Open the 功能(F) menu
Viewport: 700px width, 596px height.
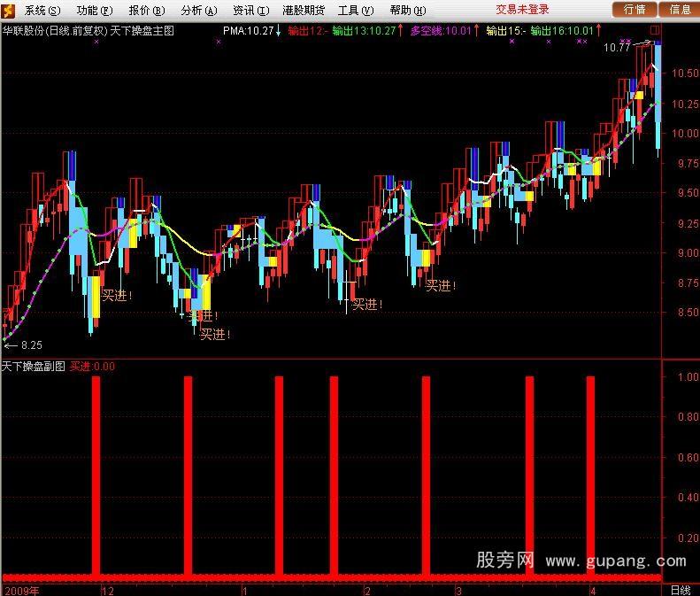94,10
